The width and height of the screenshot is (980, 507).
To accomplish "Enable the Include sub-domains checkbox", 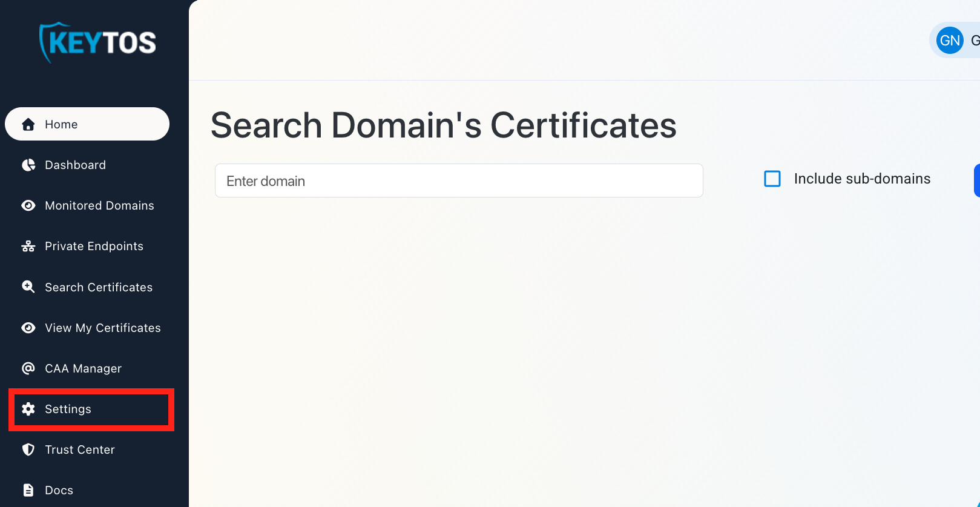I will coord(772,179).
